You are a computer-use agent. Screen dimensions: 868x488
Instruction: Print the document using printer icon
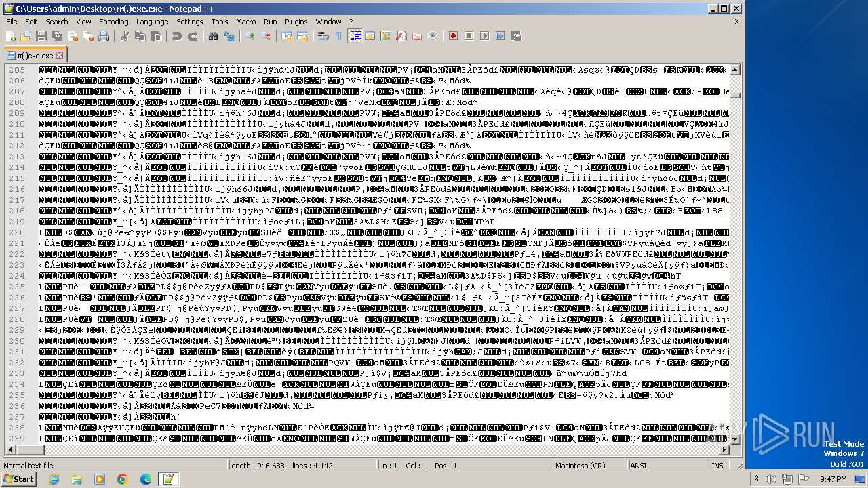click(104, 36)
